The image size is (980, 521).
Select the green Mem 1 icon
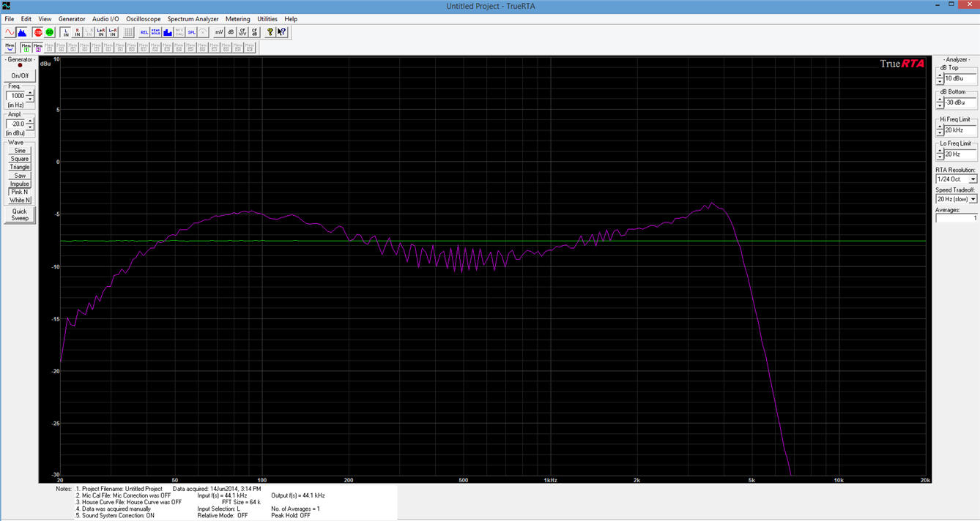point(26,48)
